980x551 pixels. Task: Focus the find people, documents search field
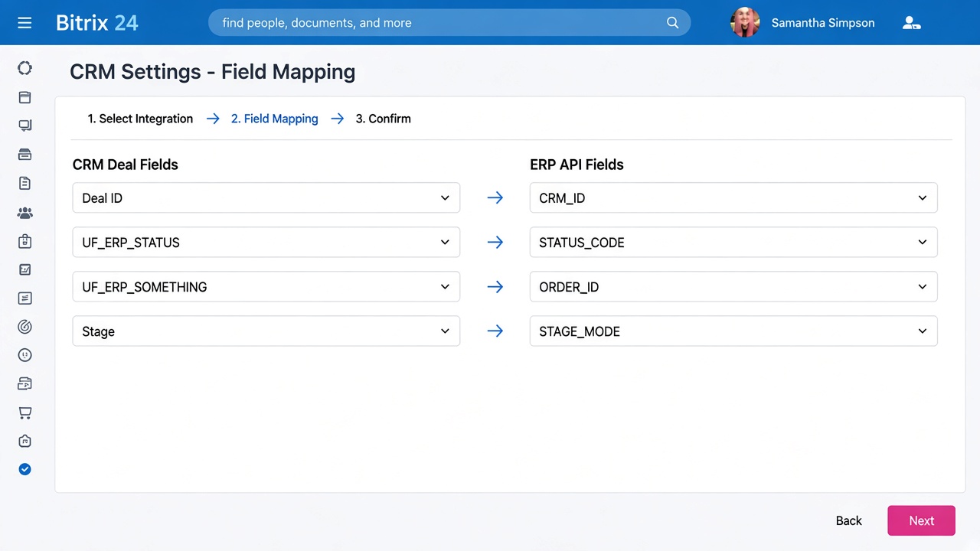(449, 23)
